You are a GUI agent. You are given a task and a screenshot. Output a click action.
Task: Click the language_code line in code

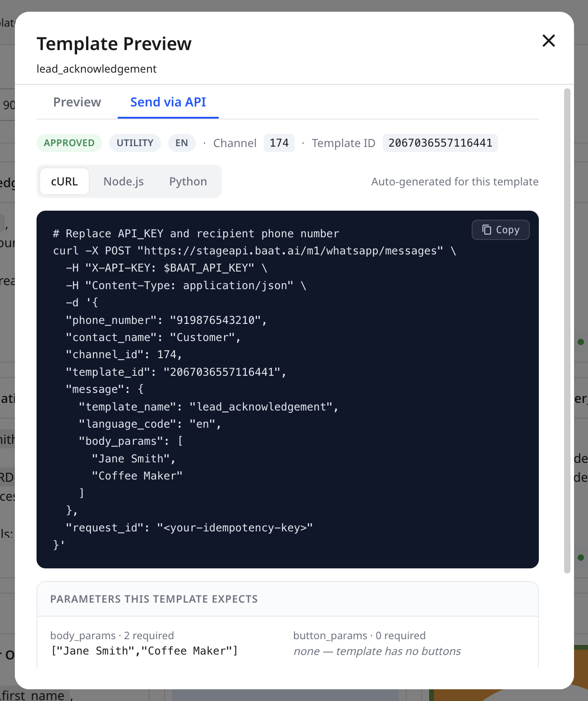150,424
